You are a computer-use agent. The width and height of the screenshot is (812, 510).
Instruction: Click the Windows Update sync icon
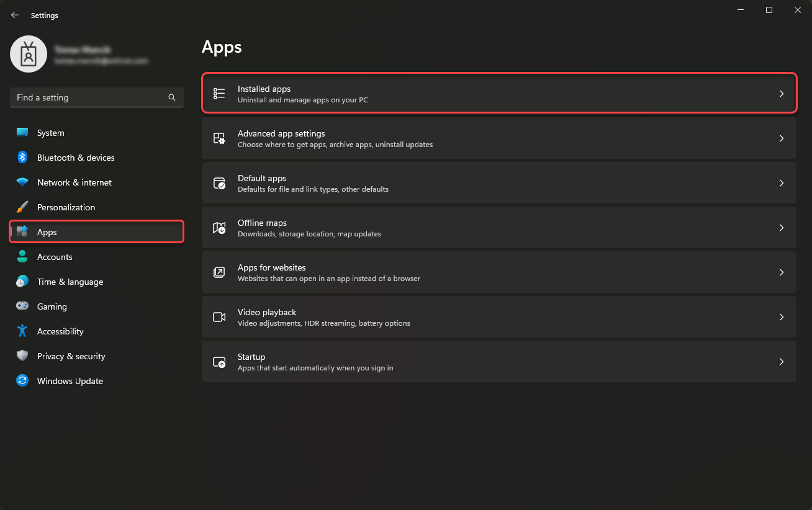[x=22, y=381]
